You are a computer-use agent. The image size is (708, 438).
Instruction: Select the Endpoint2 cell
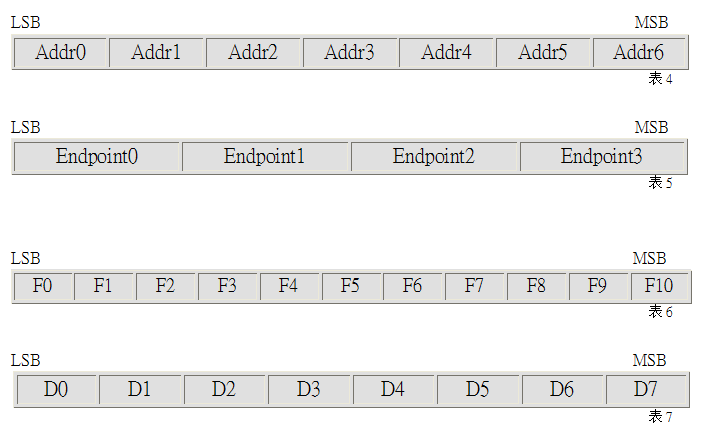point(434,157)
